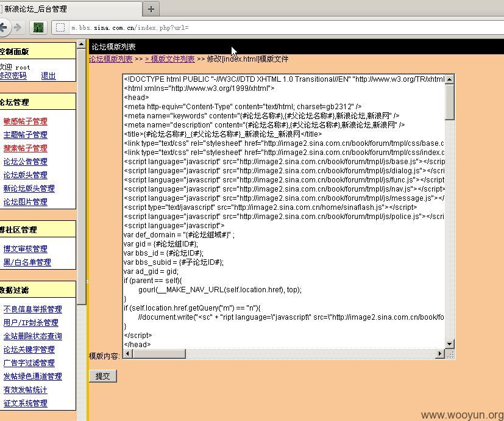Click the 控制面版 section header
Viewport: 504px width, 421px height.
(x=37, y=51)
